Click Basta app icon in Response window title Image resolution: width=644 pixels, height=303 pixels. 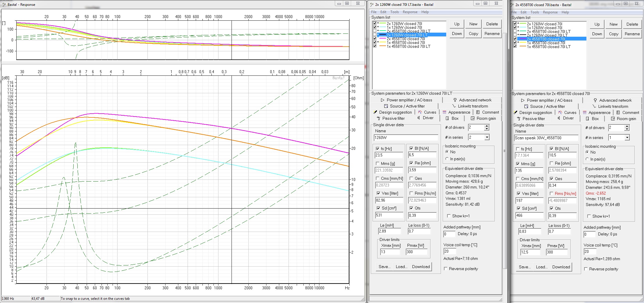pos(4,5)
